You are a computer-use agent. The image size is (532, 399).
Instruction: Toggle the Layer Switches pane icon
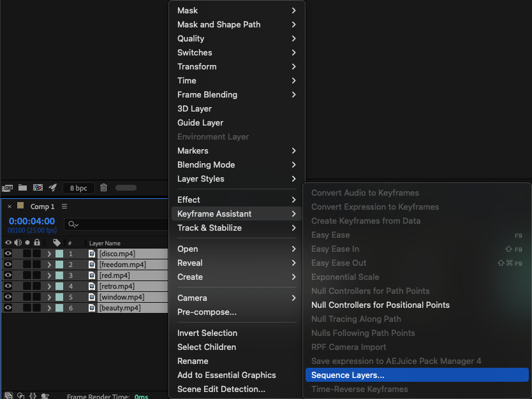click(x=8, y=396)
